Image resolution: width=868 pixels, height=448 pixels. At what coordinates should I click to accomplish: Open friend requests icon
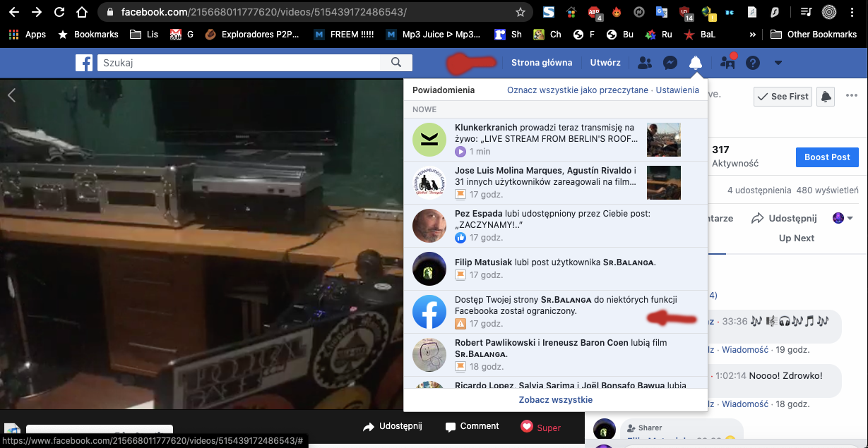[x=644, y=63]
